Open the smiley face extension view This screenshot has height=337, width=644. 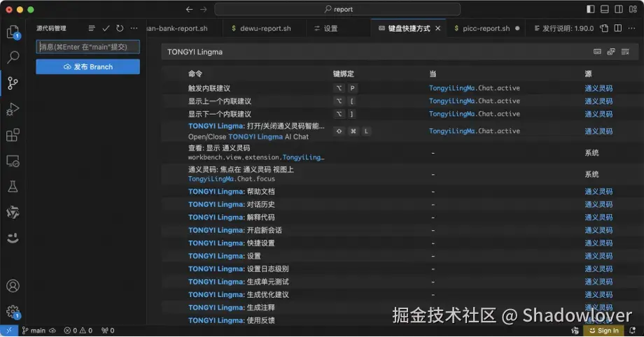(13, 238)
